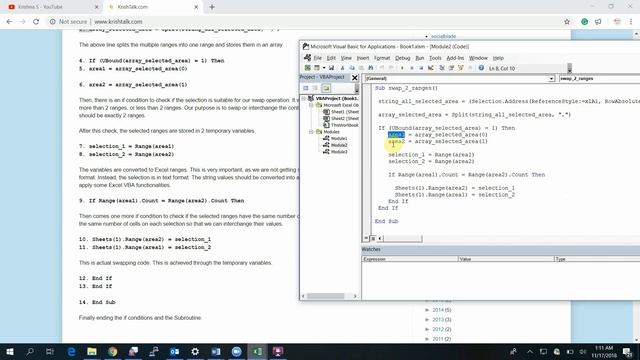
Task: Open VBA Help question mark icon
Action: click(481, 68)
